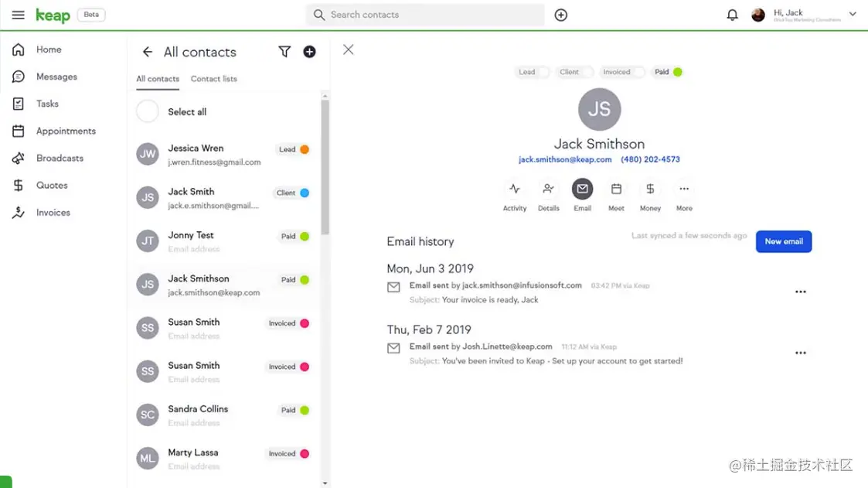Click jack.smithson@keap.com email link
The image size is (868, 488).
click(x=565, y=159)
